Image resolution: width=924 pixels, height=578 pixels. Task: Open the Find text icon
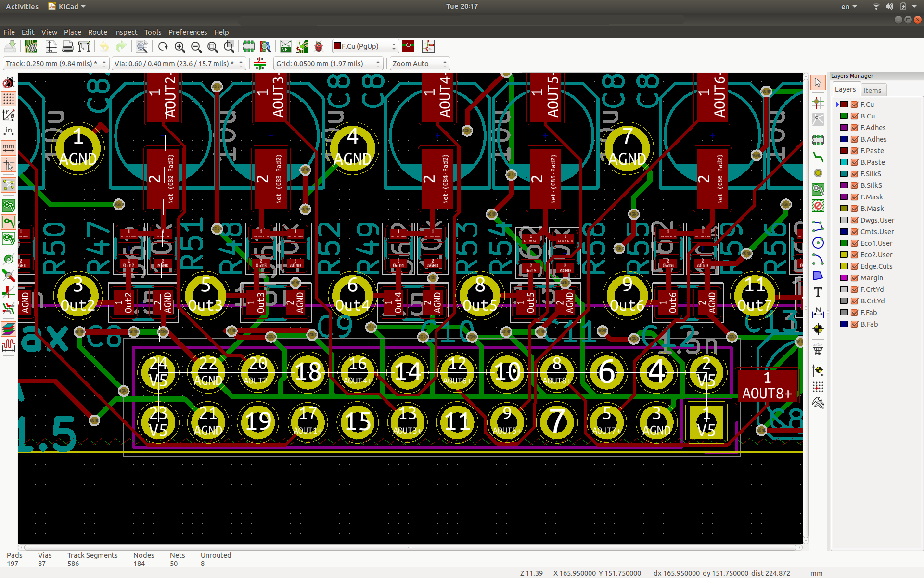pyautogui.click(x=141, y=46)
